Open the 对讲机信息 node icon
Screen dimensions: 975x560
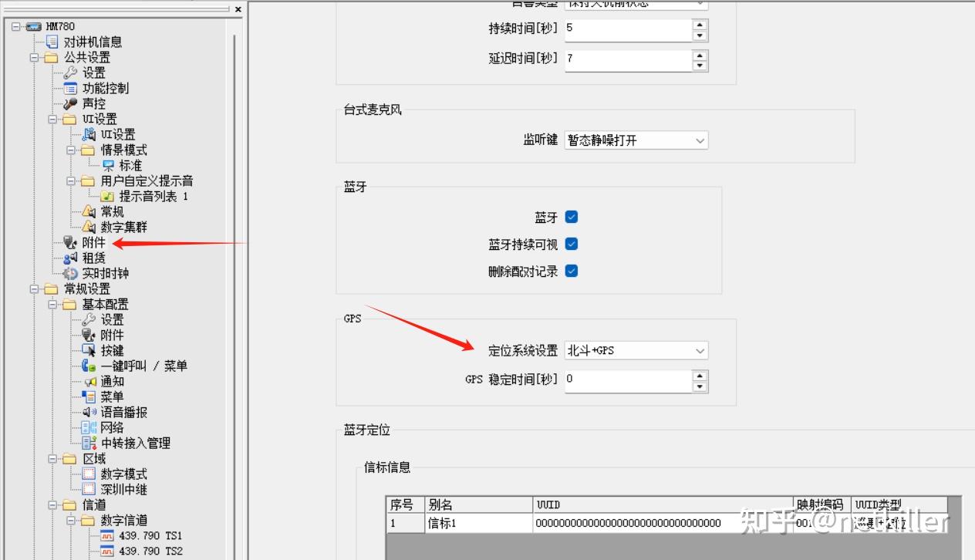coord(52,42)
